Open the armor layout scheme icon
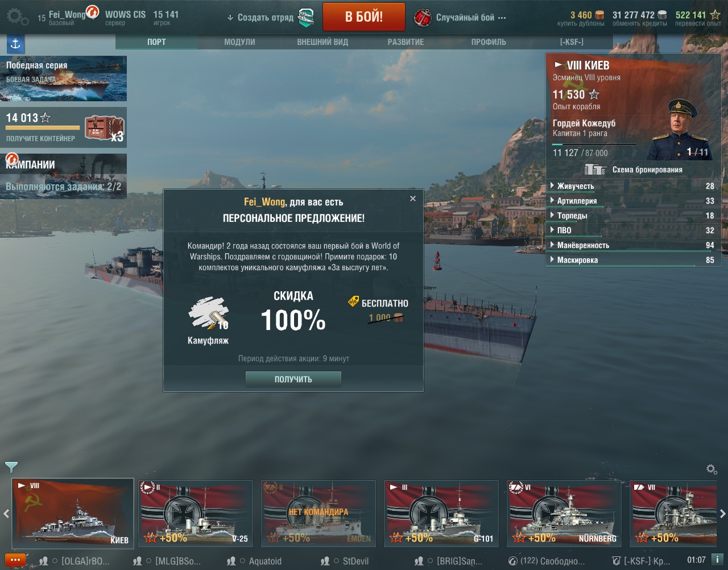Image resolution: width=728 pixels, height=570 pixels. [x=595, y=170]
